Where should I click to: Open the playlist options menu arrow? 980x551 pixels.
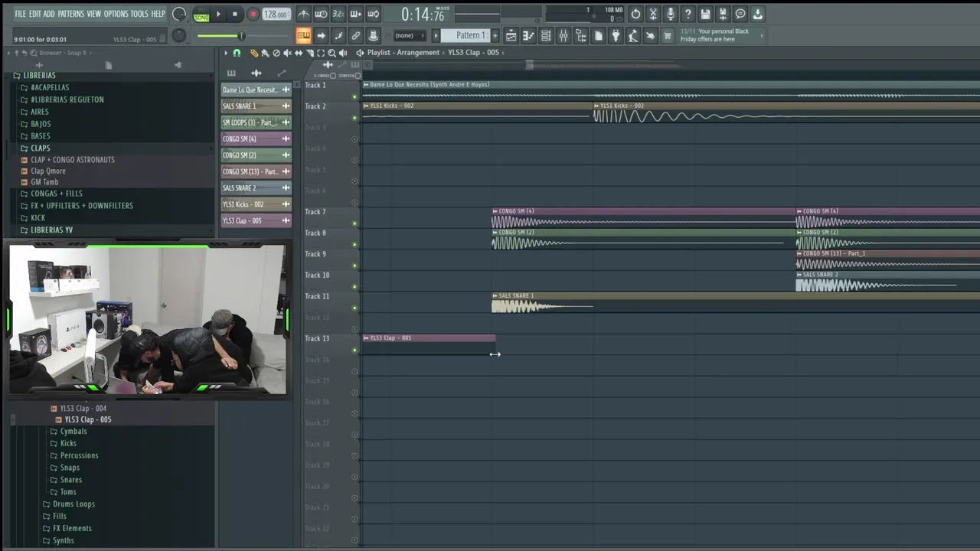pos(226,53)
